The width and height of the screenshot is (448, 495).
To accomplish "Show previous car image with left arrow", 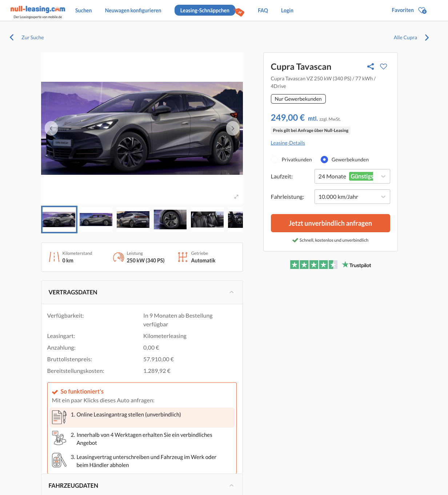I will (x=51, y=128).
